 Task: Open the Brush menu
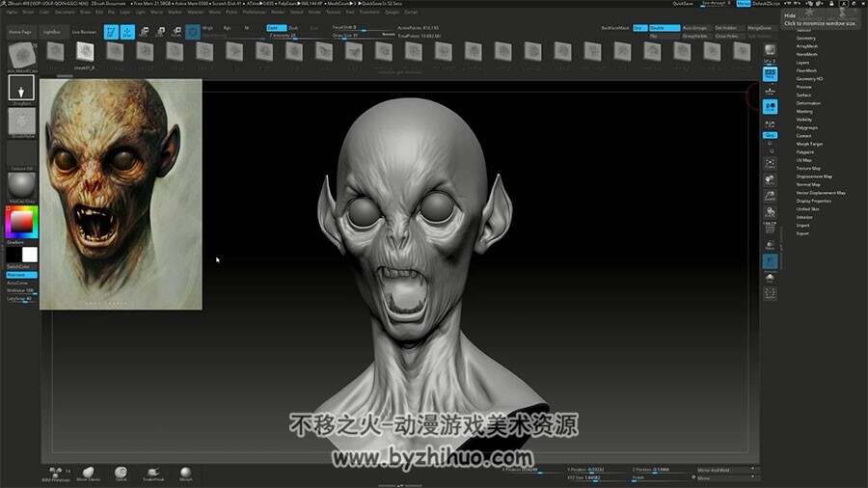click(28, 12)
